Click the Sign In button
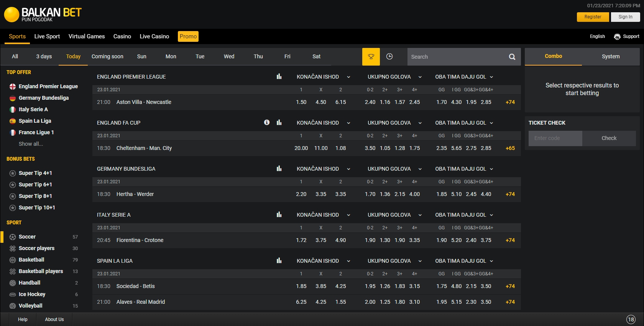Viewport: 644px width, 326px height. coord(625,17)
